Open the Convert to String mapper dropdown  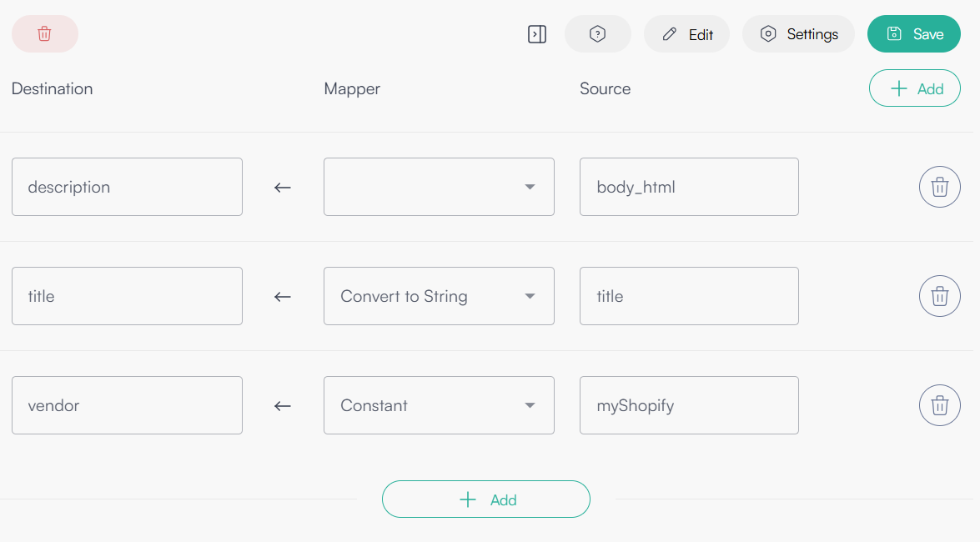pos(439,296)
